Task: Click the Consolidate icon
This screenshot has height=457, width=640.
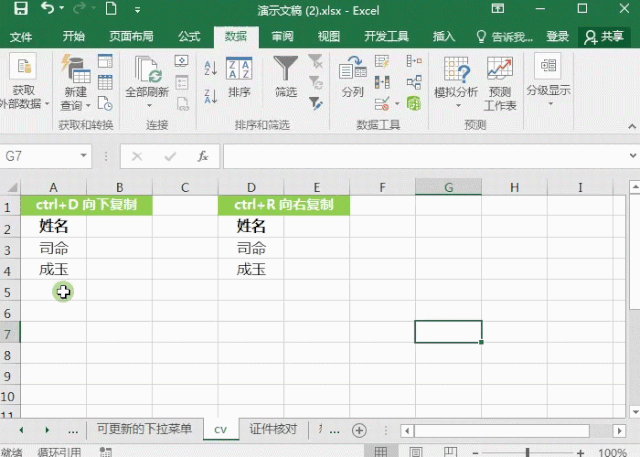Action: tap(414, 61)
